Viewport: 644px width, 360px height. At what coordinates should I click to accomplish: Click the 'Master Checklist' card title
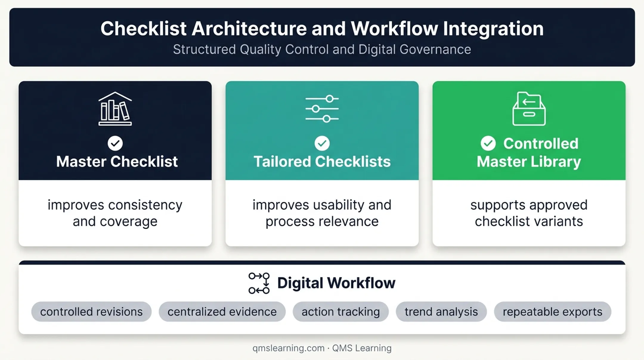pos(117,161)
